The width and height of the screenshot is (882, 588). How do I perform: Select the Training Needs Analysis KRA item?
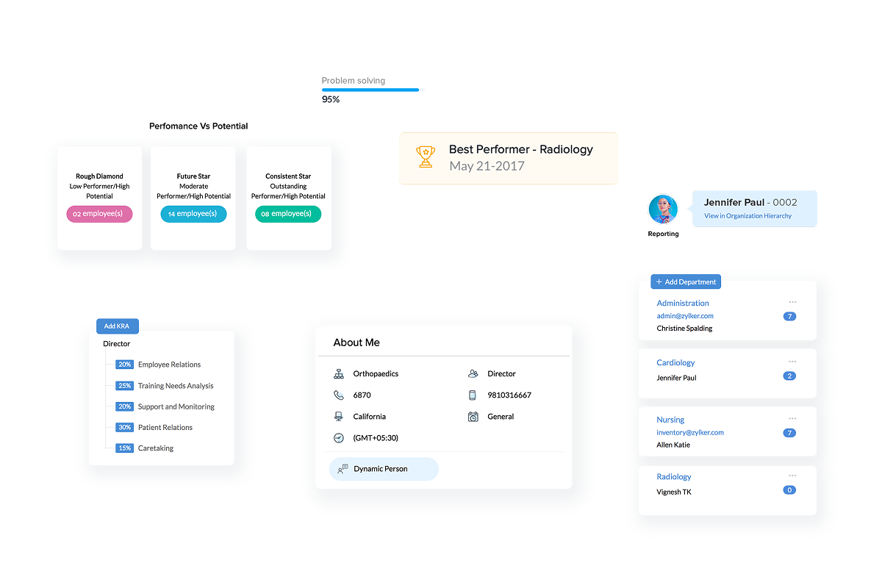[176, 386]
